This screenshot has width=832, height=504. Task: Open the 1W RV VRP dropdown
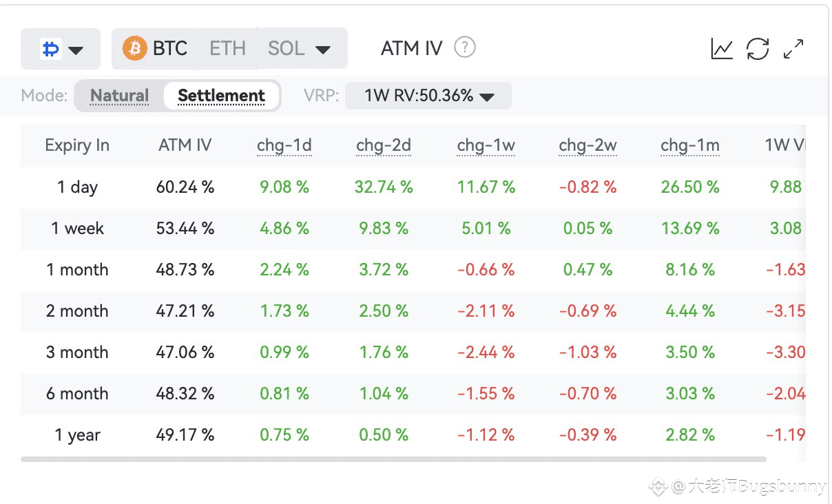[x=428, y=96]
